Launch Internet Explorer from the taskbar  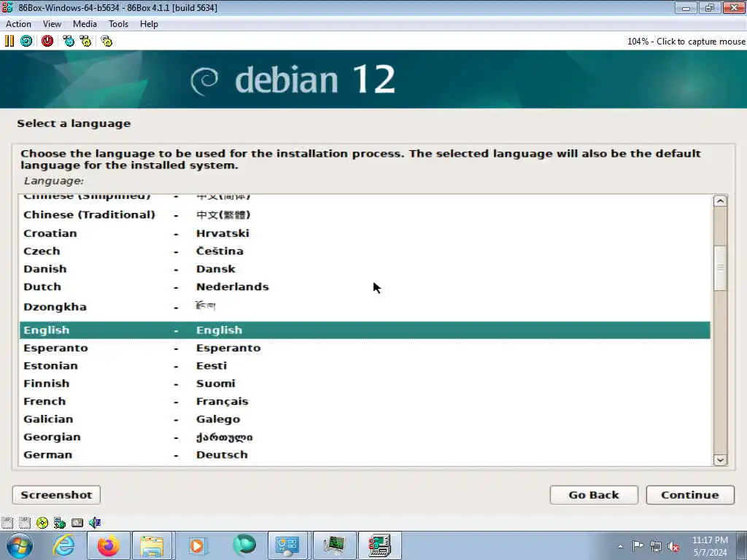(x=63, y=545)
